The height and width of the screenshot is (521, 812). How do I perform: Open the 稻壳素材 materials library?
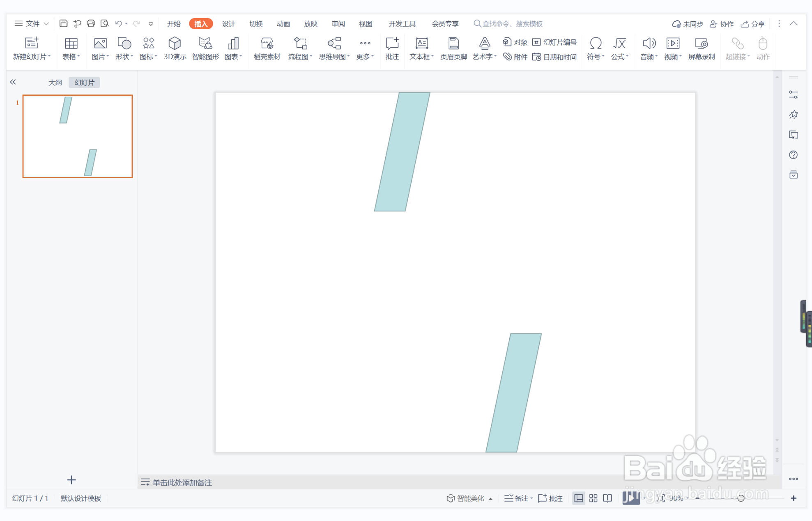point(267,48)
